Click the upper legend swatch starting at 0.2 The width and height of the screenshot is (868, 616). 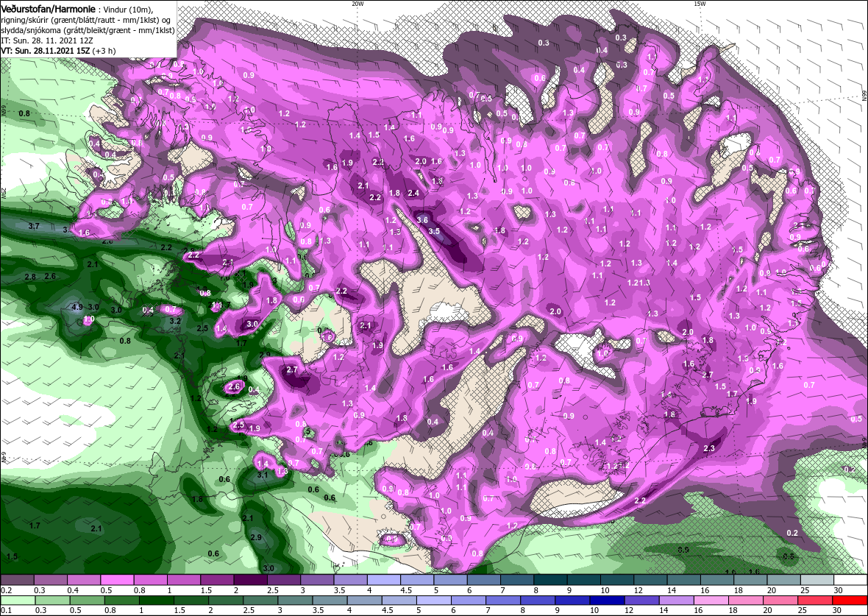(x=18, y=579)
